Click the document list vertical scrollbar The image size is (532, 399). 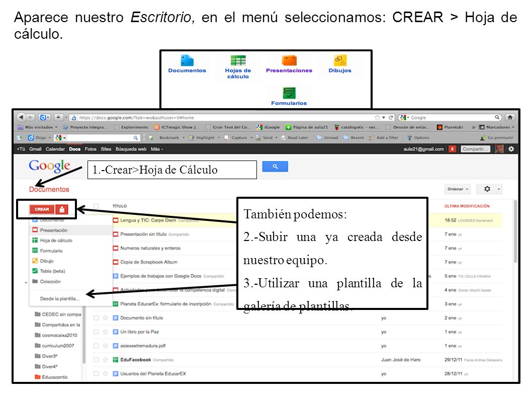coord(515,231)
